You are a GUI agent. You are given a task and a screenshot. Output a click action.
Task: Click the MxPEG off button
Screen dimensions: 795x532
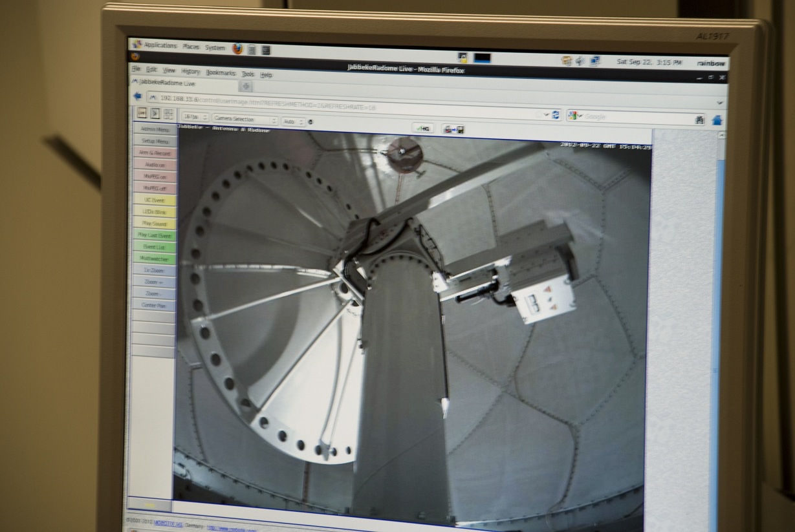[155, 188]
